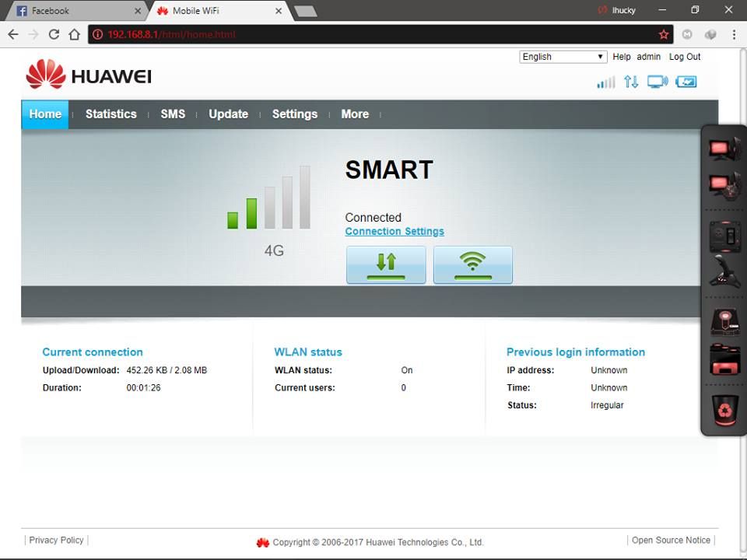747x560 pixels.
Task: Close the Mobile WiFi tab
Action: (x=279, y=11)
